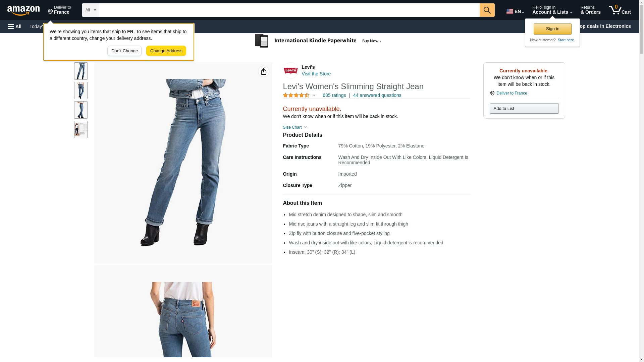The image size is (644, 362).
Task: Select the size chart thumbnail image
Action: tap(81, 129)
